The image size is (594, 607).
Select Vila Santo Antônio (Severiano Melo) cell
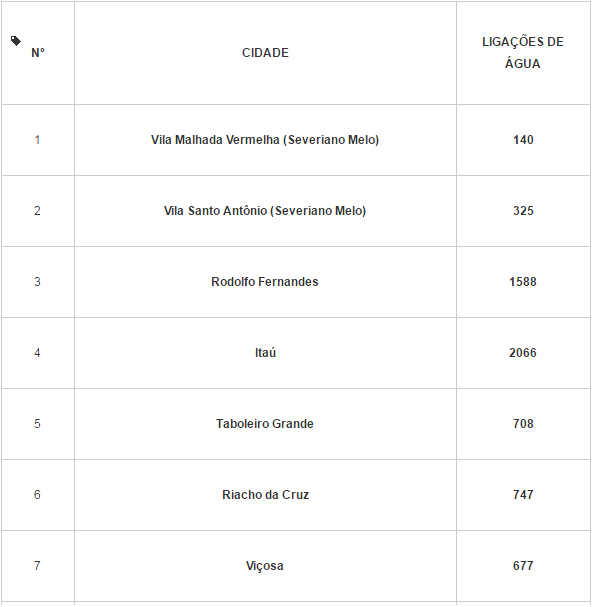[x=265, y=211]
